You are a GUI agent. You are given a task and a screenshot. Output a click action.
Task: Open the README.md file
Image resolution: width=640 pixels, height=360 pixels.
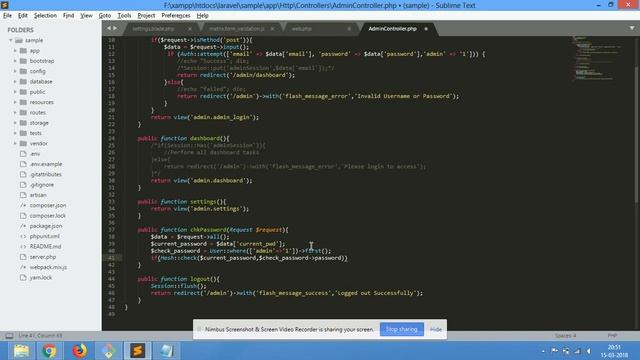pyautogui.click(x=45, y=247)
